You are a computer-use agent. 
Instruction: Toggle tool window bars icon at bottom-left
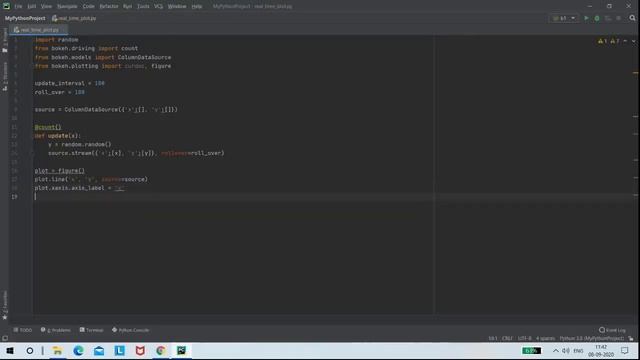(x=5, y=338)
